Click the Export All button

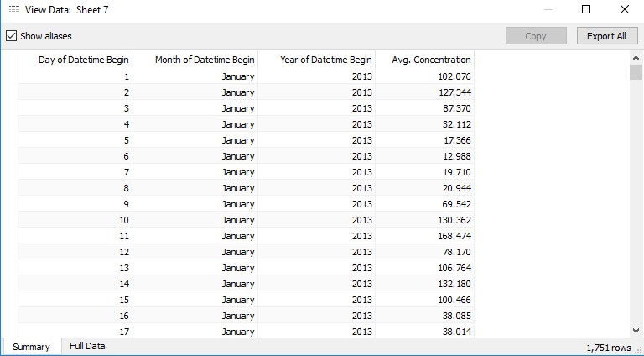(607, 36)
